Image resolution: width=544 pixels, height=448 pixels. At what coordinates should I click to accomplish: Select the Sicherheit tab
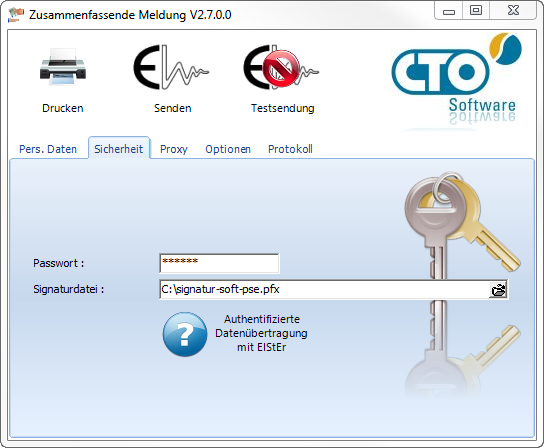[119, 149]
